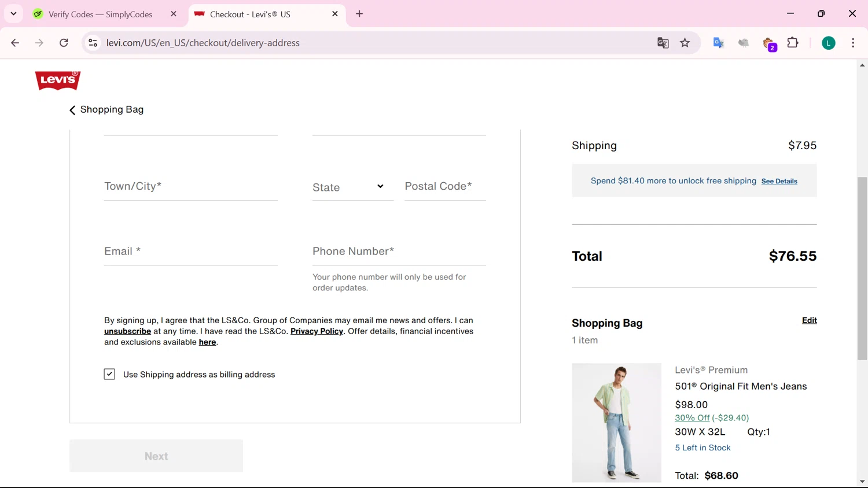The height and width of the screenshot is (488, 868).
Task: Open site information icon in address bar
Action: tap(93, 43)
